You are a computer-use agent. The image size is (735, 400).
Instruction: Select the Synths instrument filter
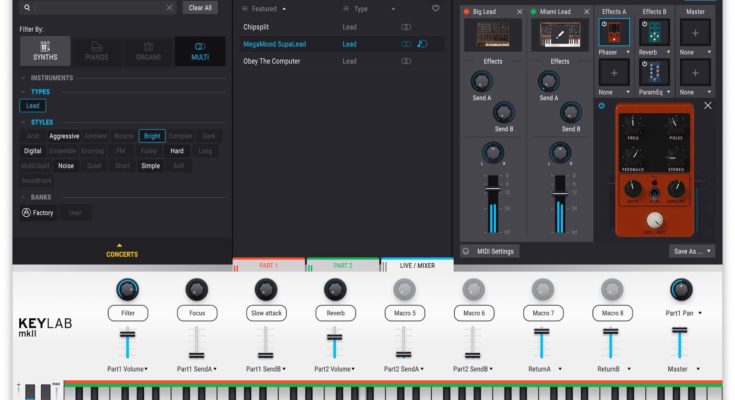pyautogui.click(x=45, y=51)
